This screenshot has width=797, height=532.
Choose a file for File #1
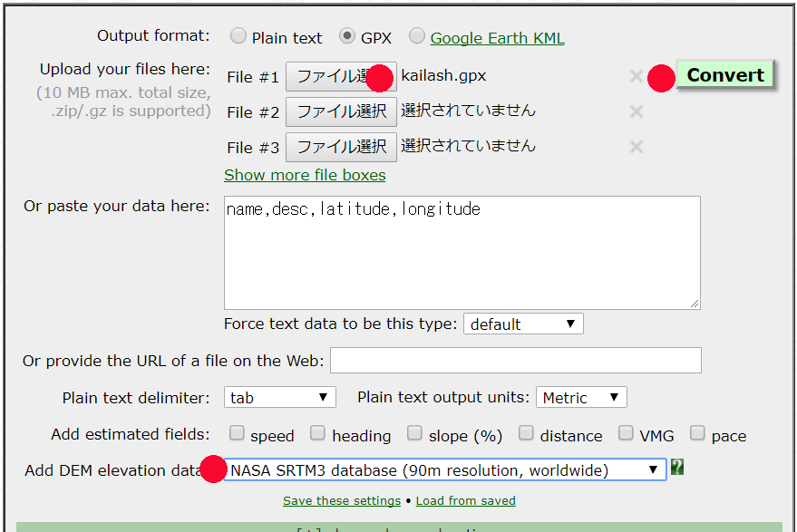tap(341, 77)
